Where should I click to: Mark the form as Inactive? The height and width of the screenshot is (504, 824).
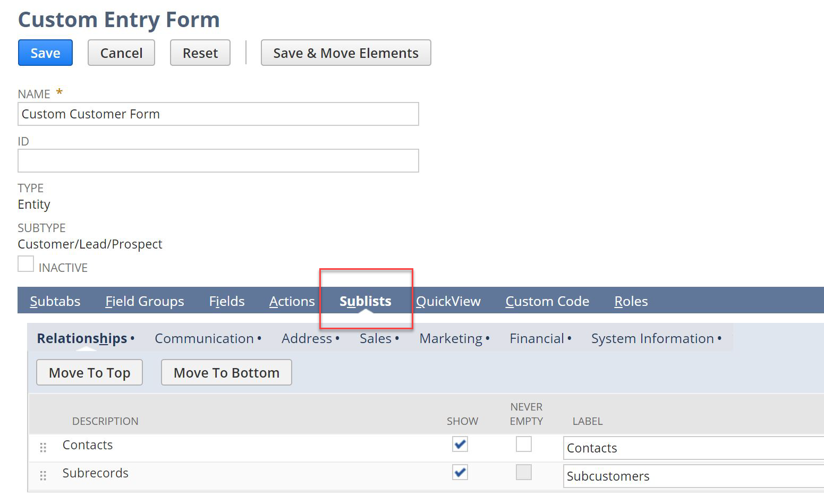pos(26,263)
